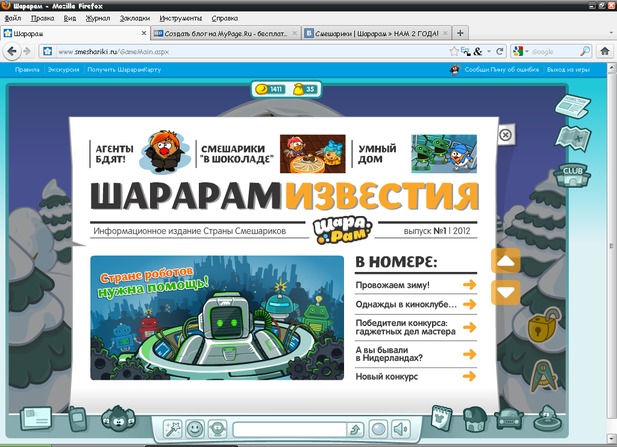This screenshot has height=447, width=617.
Task: Open the list-all-tabs dropdown arrow
Action: coord(611,33)
